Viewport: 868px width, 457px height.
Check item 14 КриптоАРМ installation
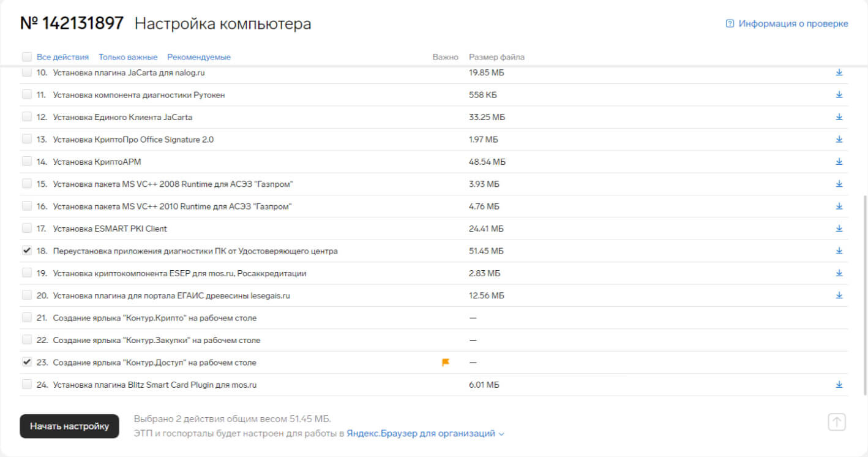pyautogui.click(x=27, y=161)
